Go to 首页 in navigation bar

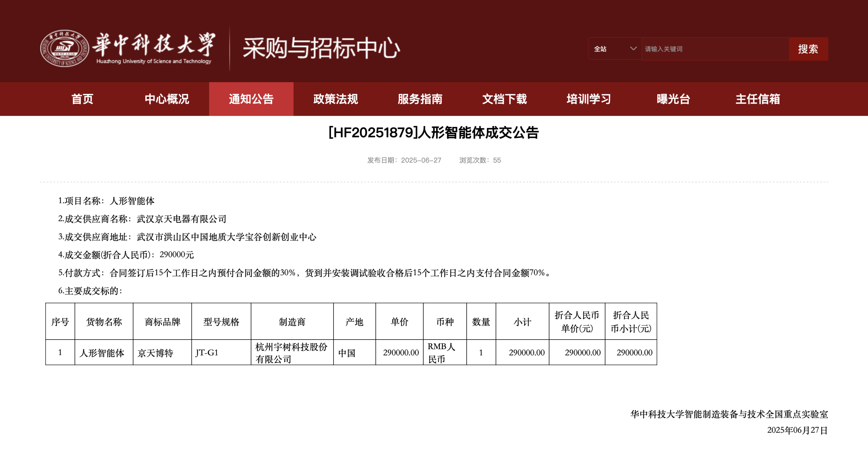pos(82,99)
